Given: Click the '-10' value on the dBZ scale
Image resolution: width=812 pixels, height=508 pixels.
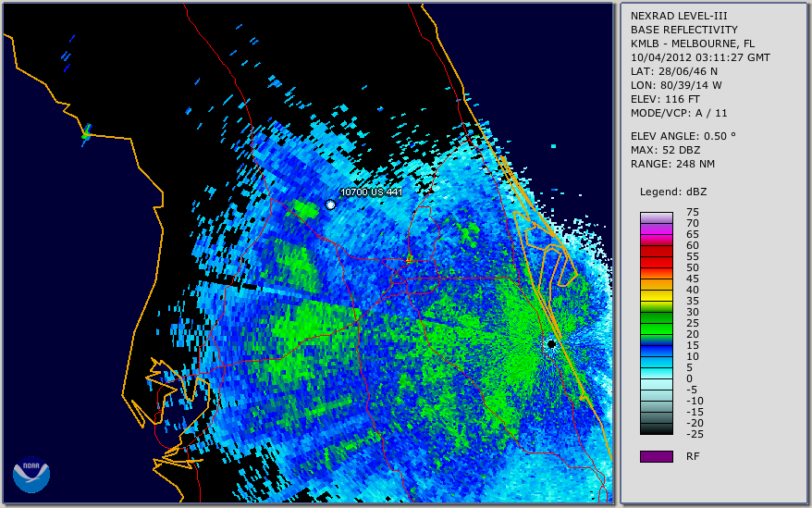Looking at the screenshot, I should tap(695, 401).
